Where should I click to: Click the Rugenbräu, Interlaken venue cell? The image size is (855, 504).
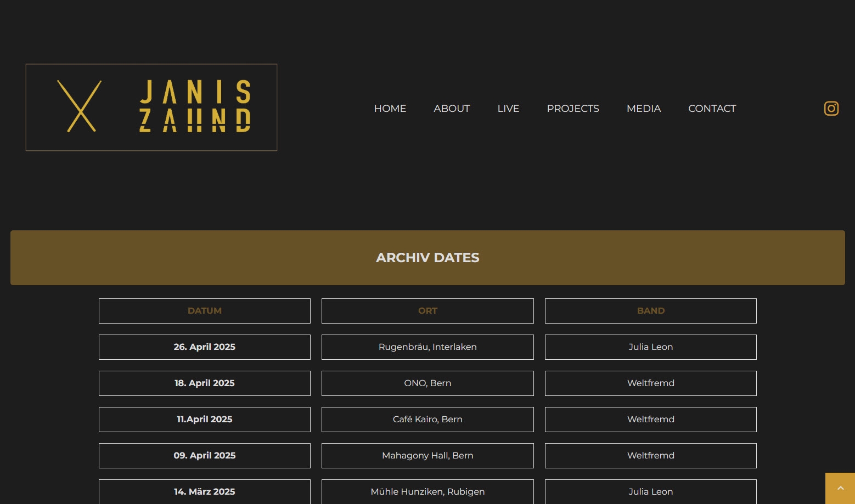pos(428,347)
